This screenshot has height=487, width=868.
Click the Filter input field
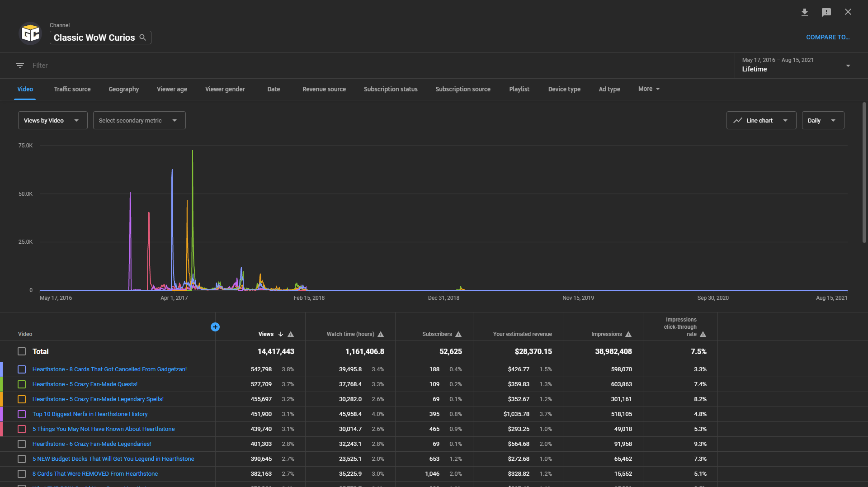point(380,66)
